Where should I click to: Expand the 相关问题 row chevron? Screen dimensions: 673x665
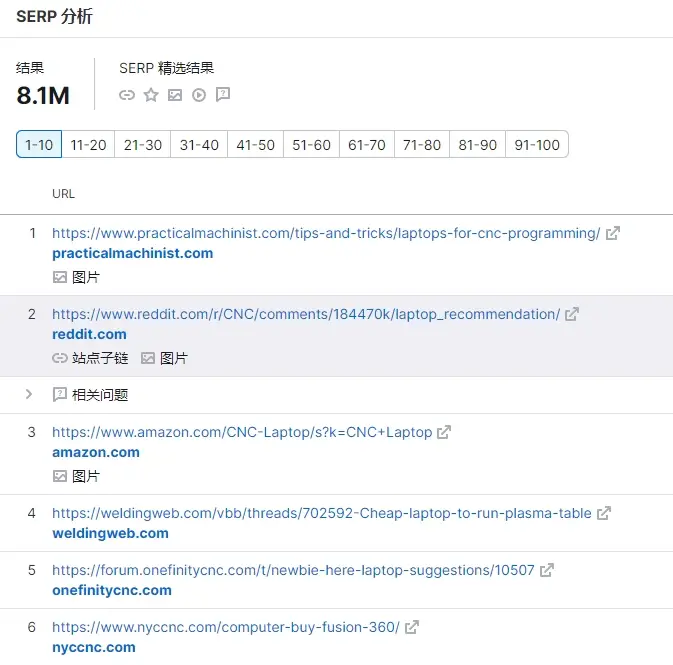(x=29, y=394)
